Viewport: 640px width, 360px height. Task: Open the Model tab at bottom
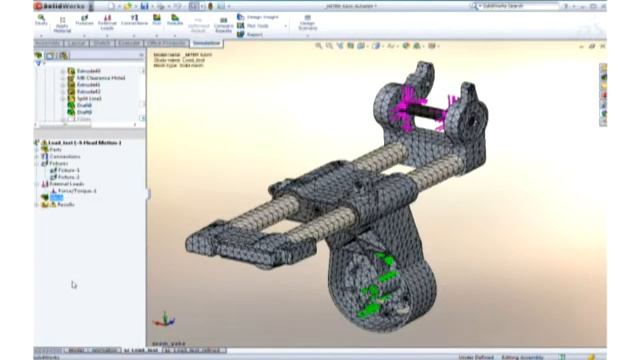click(77, 351)
